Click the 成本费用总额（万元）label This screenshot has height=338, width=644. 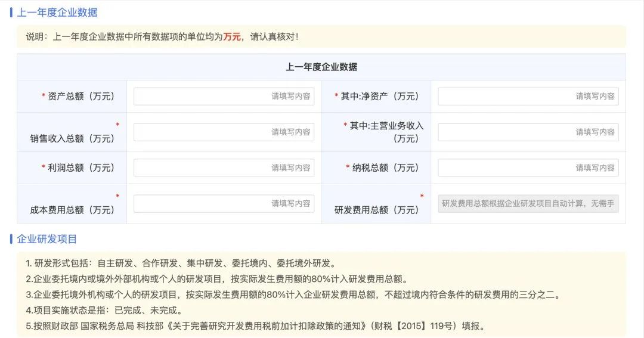tap(72, 210)
